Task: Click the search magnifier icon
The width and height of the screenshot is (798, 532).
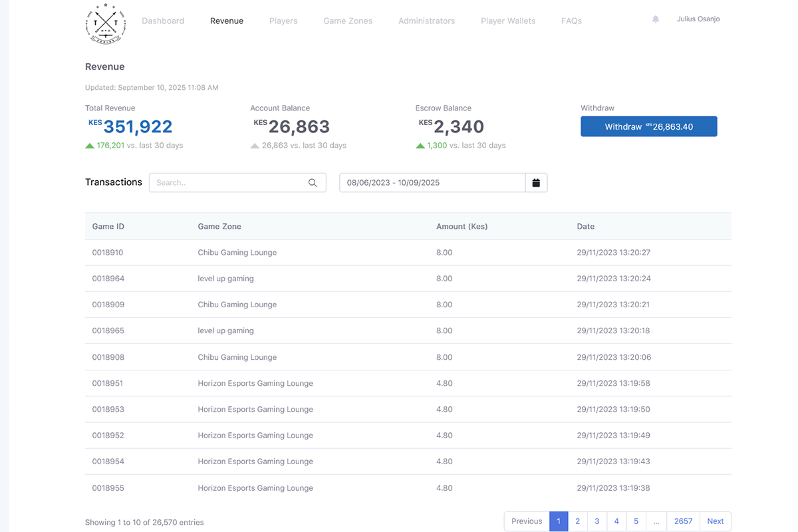Action: click(313, 183)
